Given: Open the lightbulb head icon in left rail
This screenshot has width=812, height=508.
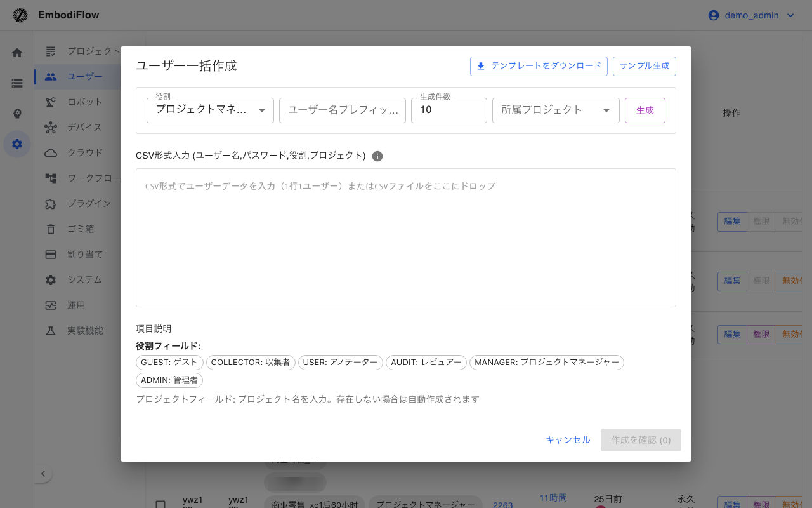Looking at the screenshot, I should [x=17, y=114].
